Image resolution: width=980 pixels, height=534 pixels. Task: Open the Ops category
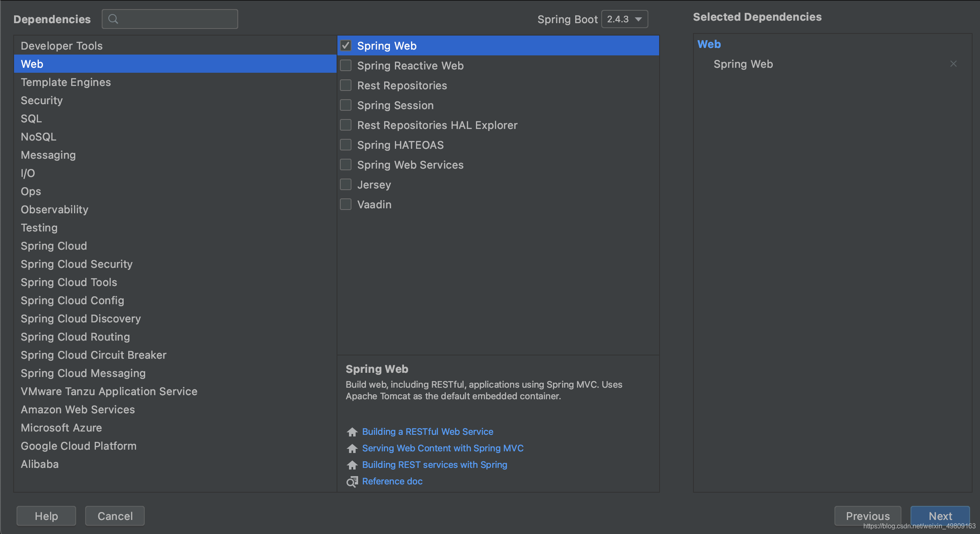175,191
